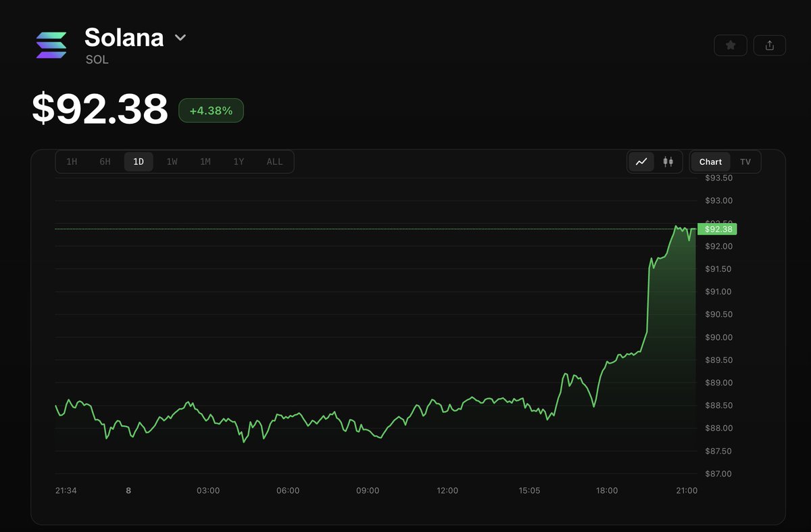Click the $90.50 axis label
Image resolution: width=811 pixels, height=532 pixels.
click(x=718, y=314)
